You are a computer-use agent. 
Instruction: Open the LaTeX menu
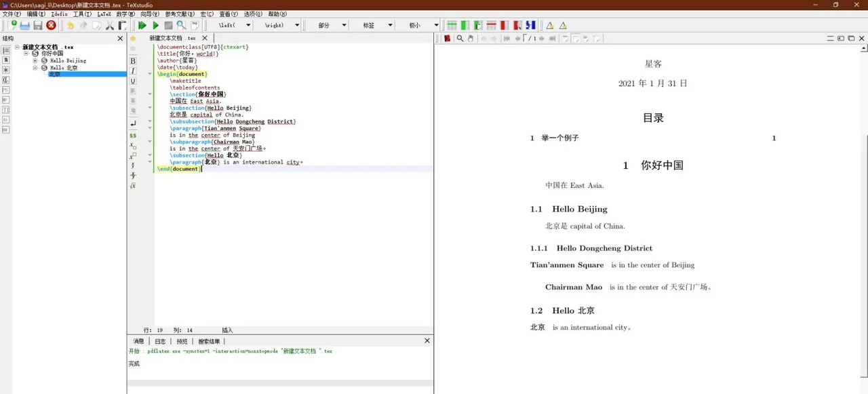104,14
